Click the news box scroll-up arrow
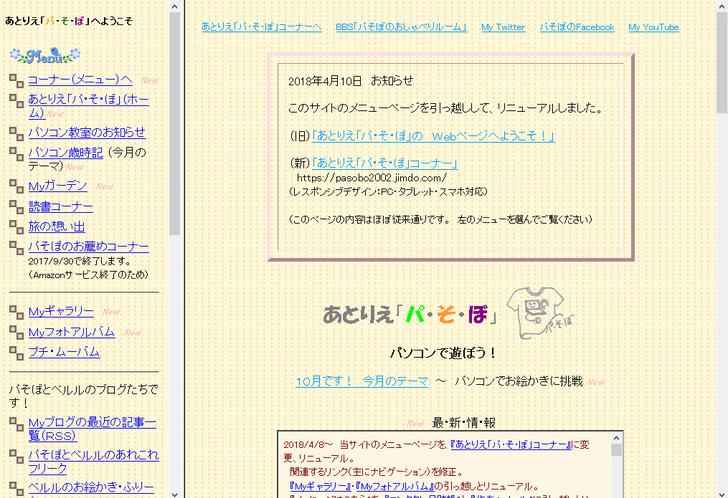728x498 pixels. [616, 438]
